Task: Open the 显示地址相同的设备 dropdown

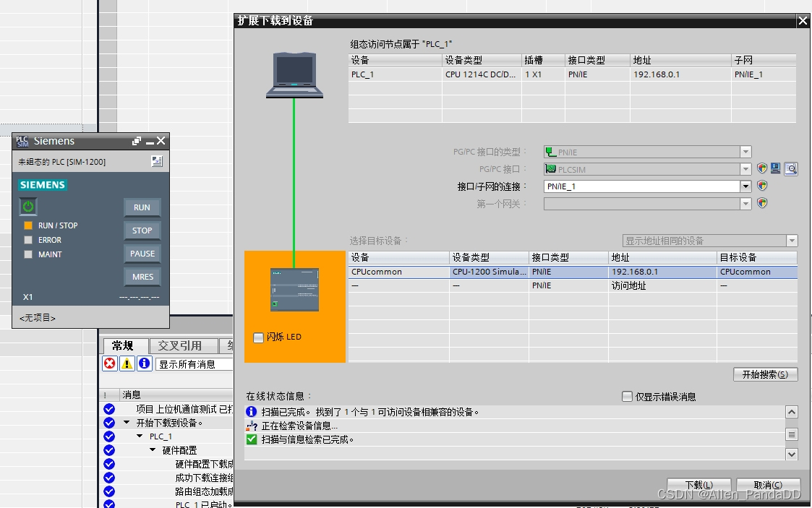Action: (792, 241)
